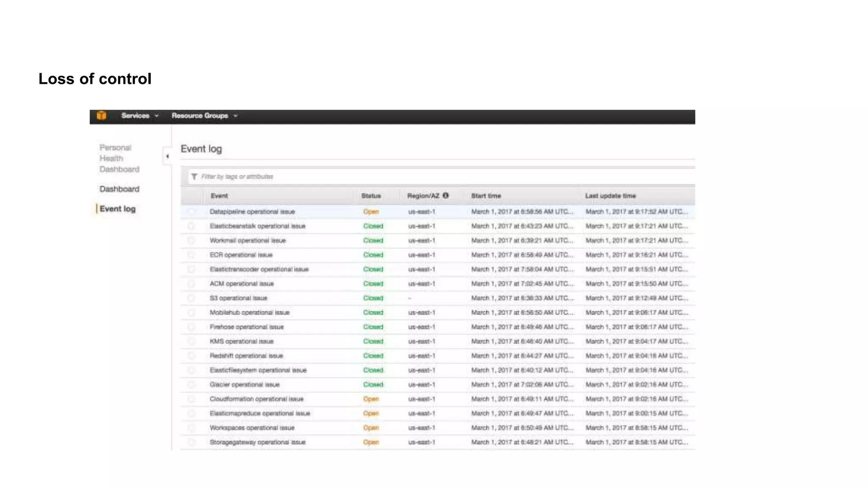
Task: Select the Workspaces operational issue radio
Action: (192, 428)
